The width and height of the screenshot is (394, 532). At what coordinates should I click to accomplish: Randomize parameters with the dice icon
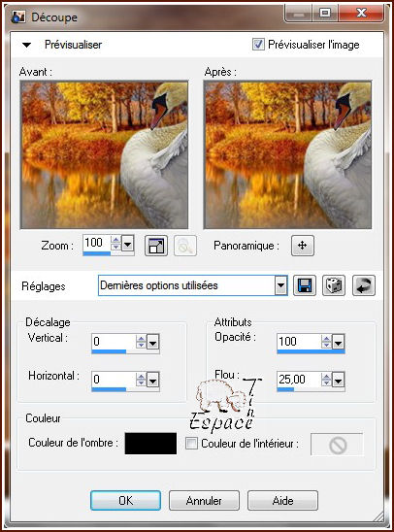click(x=334, y=285)
